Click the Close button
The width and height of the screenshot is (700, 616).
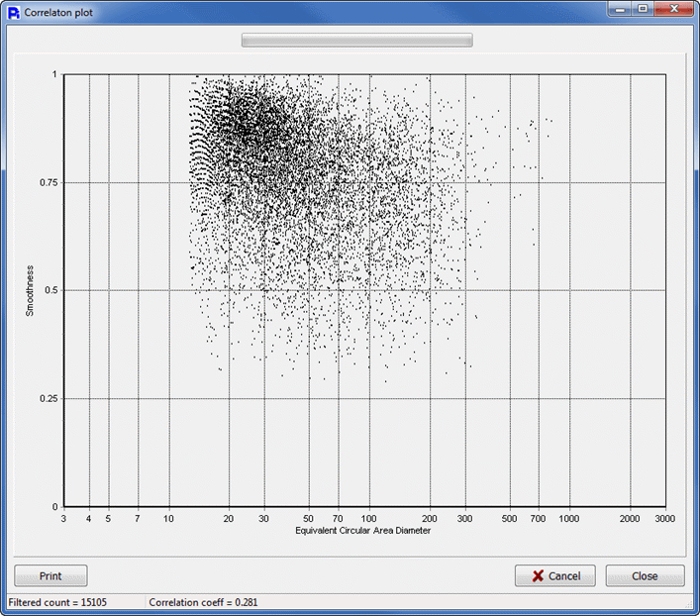pyautogui.click(x=645, y=575)
